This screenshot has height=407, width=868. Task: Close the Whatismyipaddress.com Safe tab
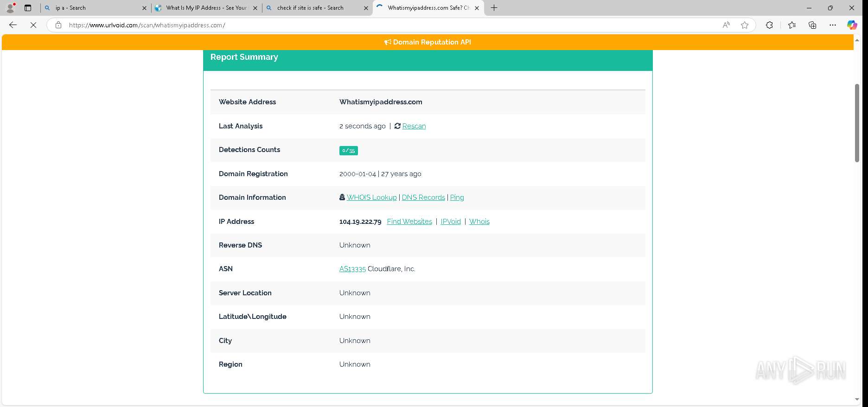pos(477,8)
